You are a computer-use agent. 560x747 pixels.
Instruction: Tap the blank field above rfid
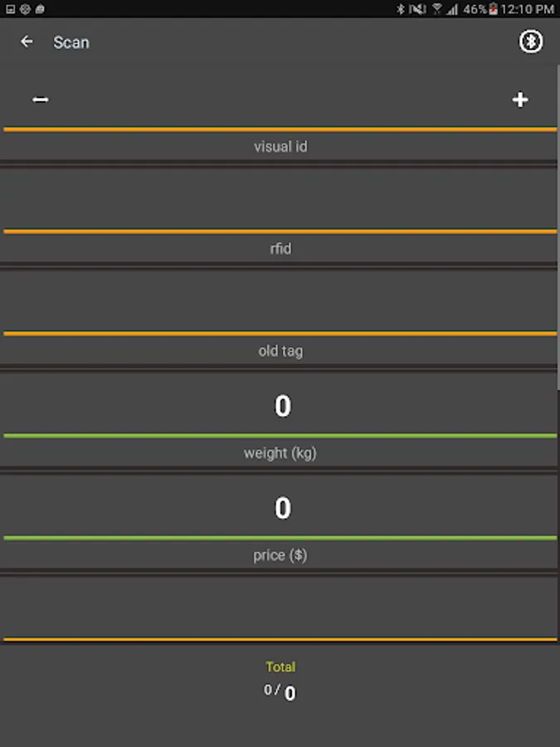click(x=280, y=199)
